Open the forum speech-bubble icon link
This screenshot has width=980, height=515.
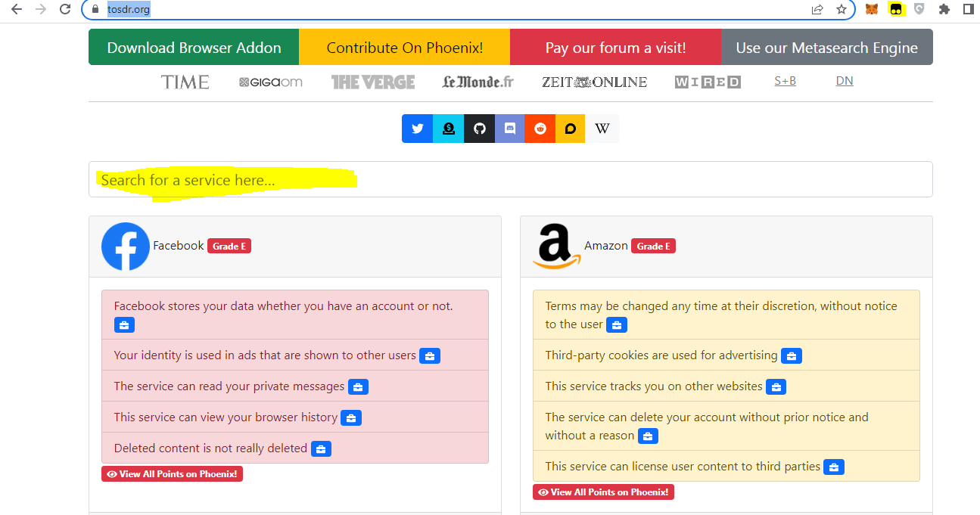[x=571, y=129]
